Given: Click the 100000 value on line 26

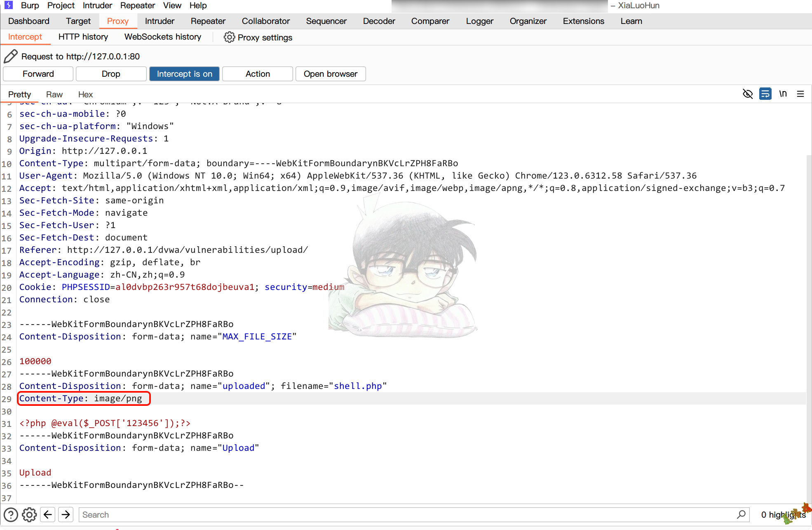Looking at the screenshot, I should [35, 361].
